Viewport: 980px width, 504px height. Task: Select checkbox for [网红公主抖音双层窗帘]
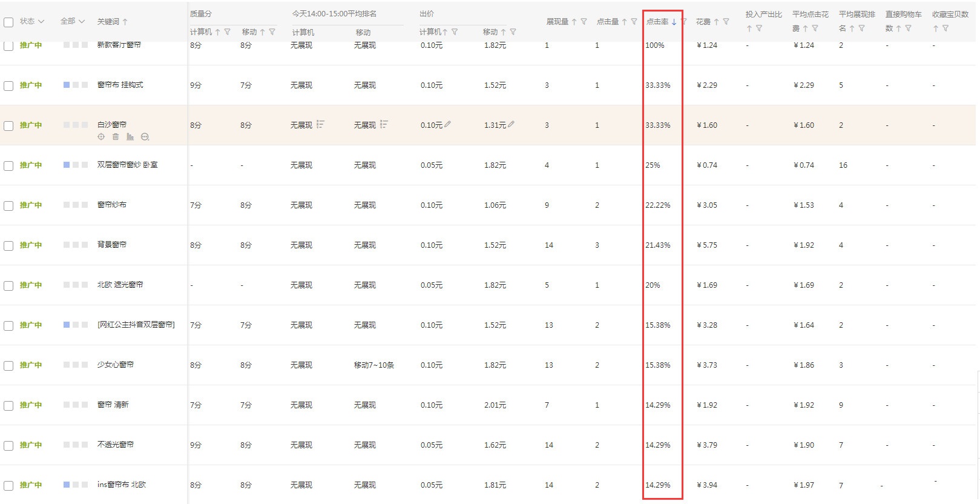[x=8, y=326]
